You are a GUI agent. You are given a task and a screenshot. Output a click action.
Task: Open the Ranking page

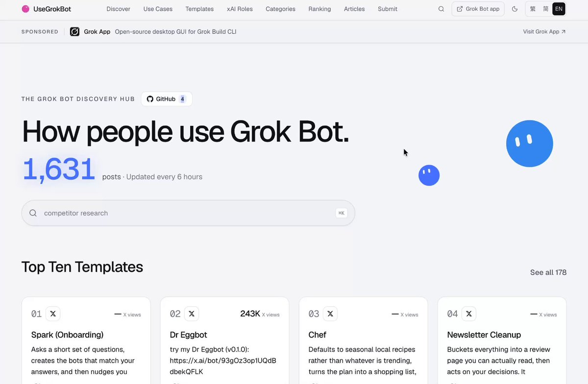point(319,9)
